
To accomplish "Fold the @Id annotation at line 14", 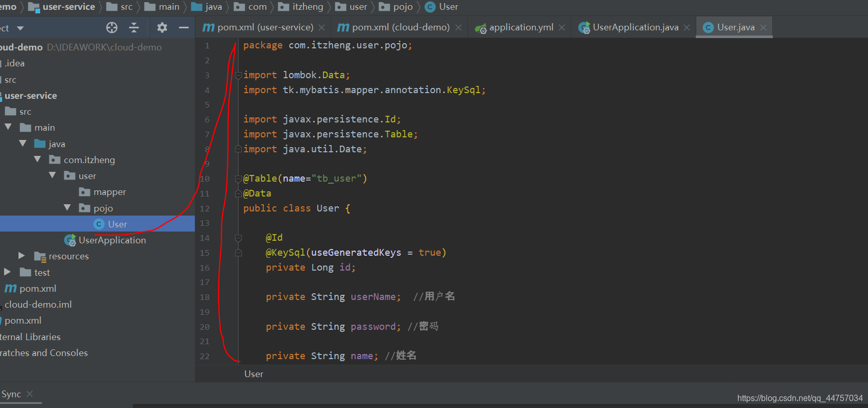I will click(x=238, y=238).
